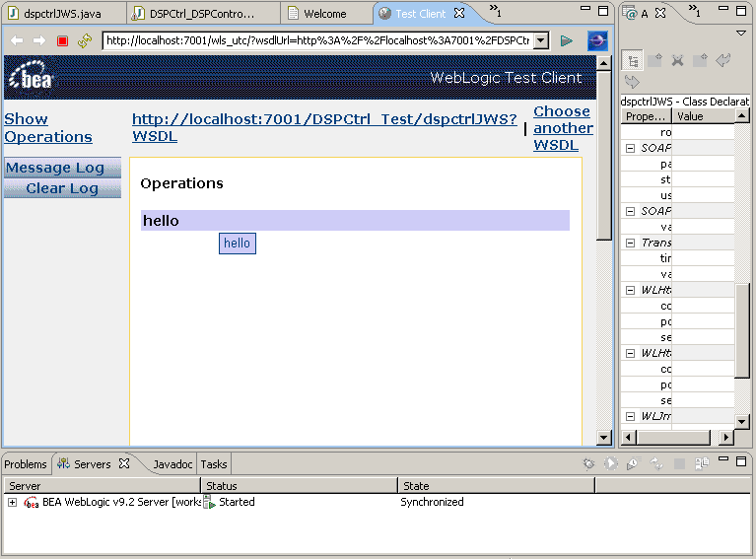Open the URL history dropdown arrow
The image size is (756, 559).
point(541,40)
